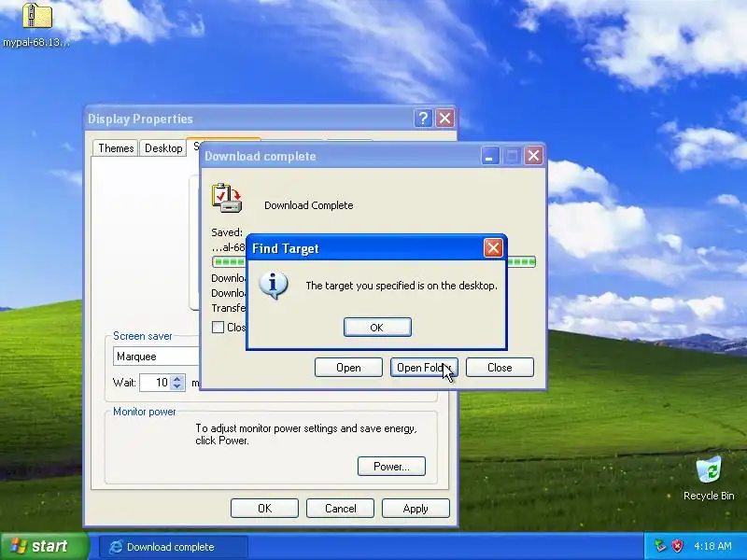Open the Start menu
747x560 pixels.
tap(44, 546)
